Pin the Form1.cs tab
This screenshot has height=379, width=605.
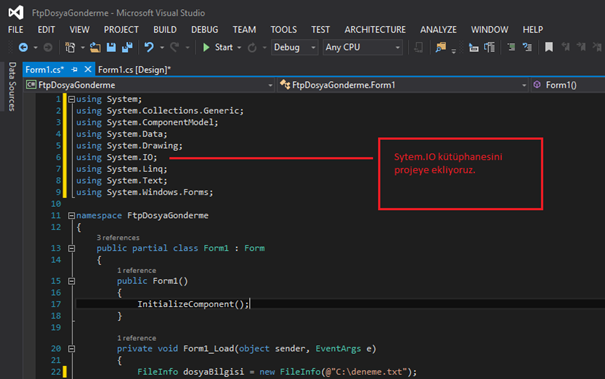(74, 69)
